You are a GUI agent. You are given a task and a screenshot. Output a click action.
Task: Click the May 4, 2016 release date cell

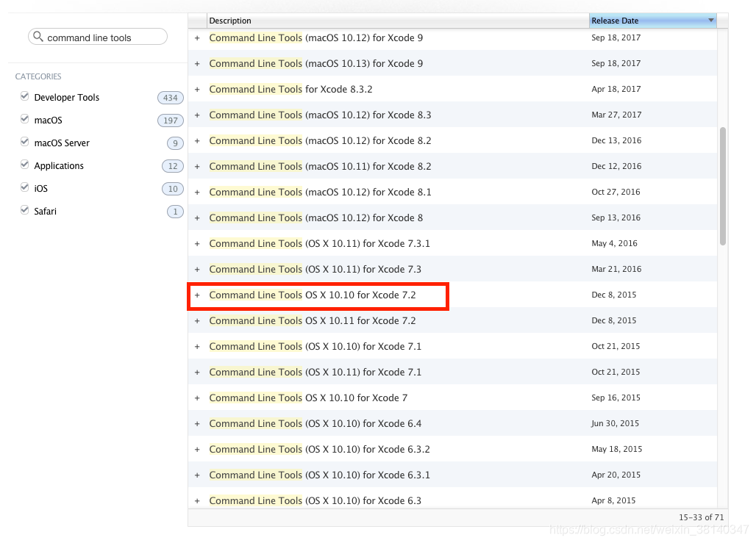pyautogui.click(x=614, y=243)
